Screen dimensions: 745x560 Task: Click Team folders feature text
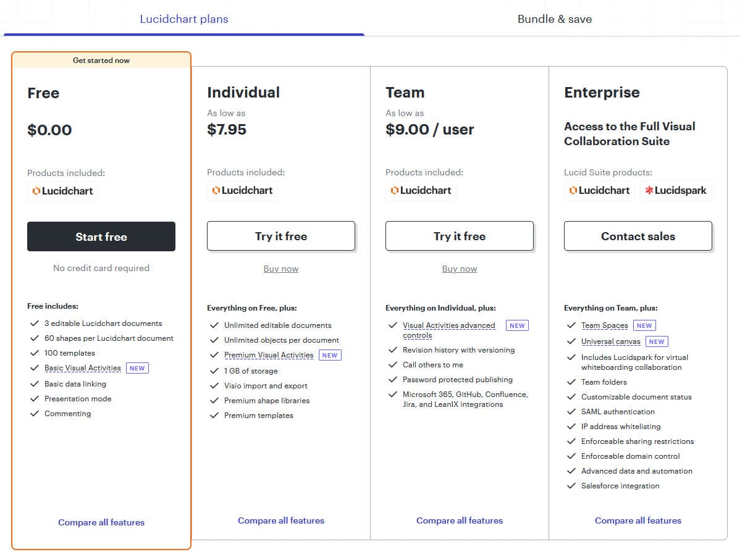click(x=604, y=382)
